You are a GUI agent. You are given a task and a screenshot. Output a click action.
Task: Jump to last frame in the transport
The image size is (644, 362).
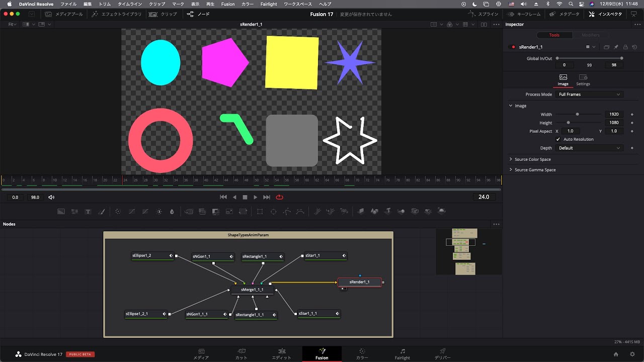tap(267, 197)
